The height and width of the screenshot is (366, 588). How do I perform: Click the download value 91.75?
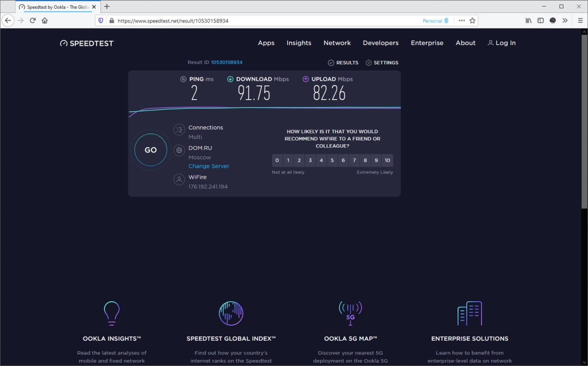pyautogui.click(x=254, y=93)
